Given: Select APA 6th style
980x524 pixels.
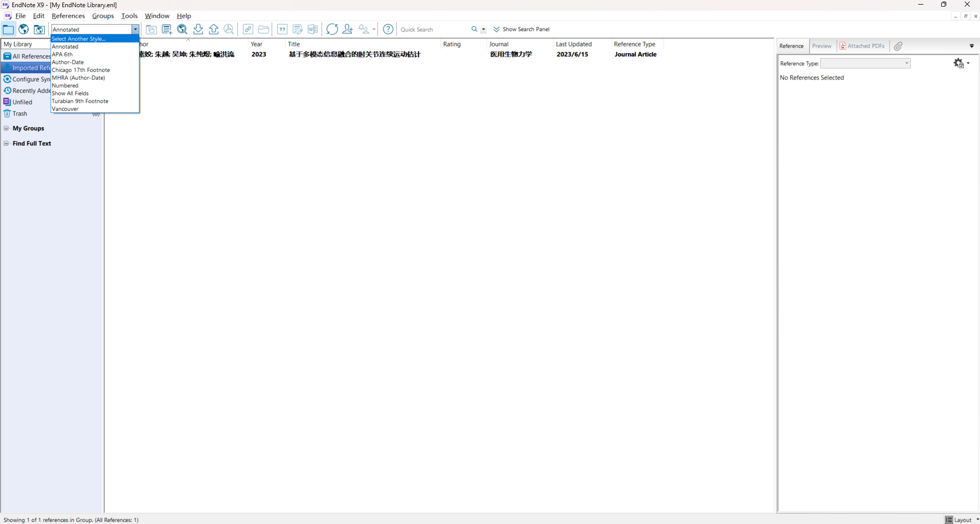Looking at the screenshot, I should [x=95, y=54].
